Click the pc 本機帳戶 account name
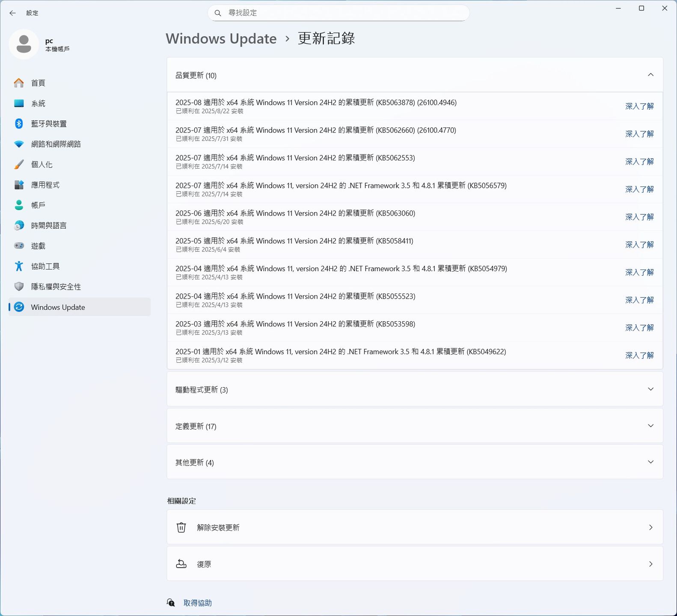677x616 pixels. click(57, 44)
